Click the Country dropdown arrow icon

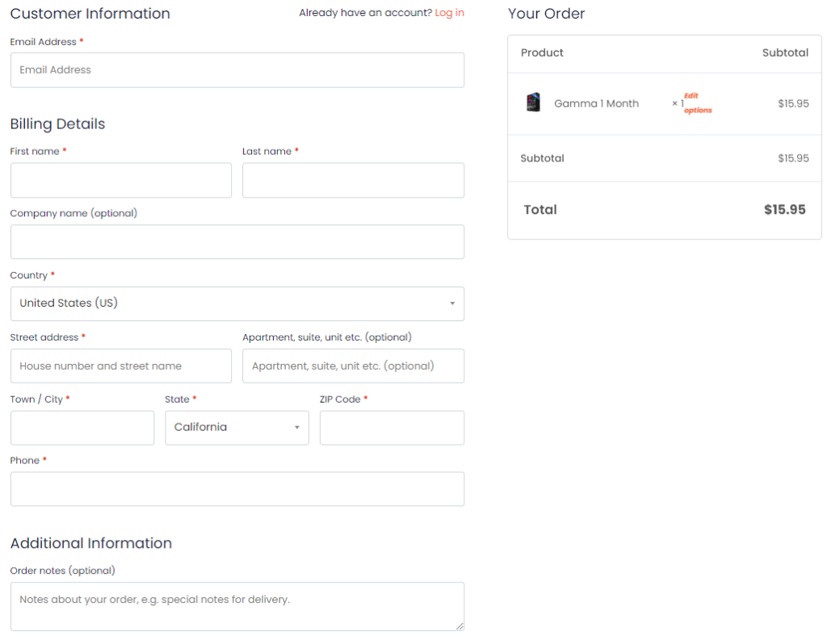[x=451, y=304]
